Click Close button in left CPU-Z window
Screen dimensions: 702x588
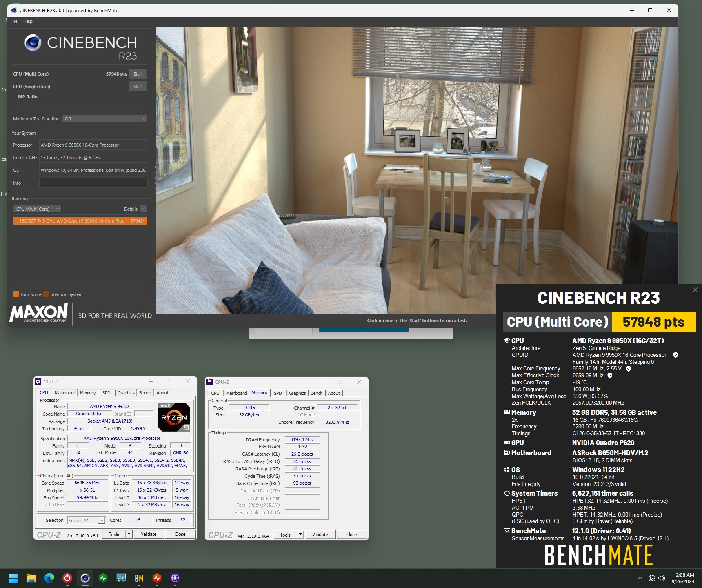point(180,534)
